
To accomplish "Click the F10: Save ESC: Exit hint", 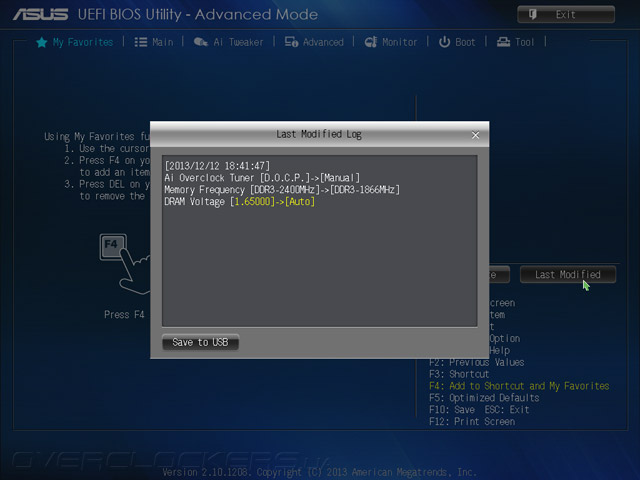I will coord(479,410).
